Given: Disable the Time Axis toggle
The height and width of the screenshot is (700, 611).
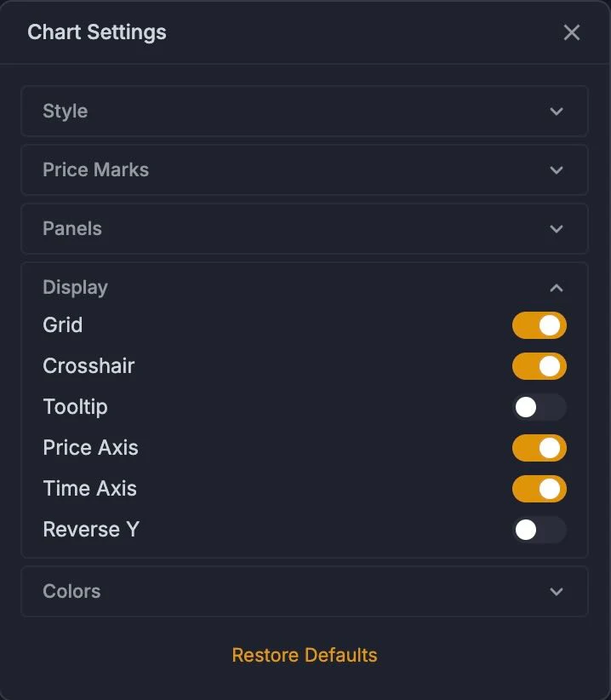Looking at the screenshot, I should 540,489.
